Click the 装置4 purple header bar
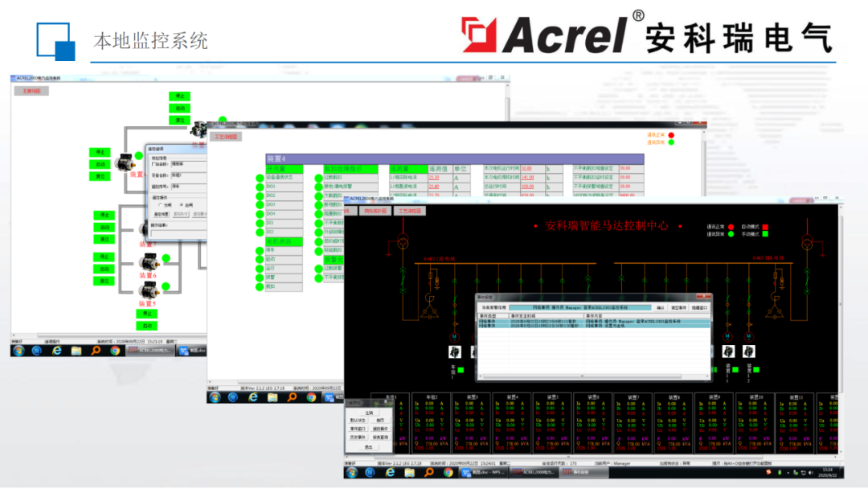 (x=454, y=158)
